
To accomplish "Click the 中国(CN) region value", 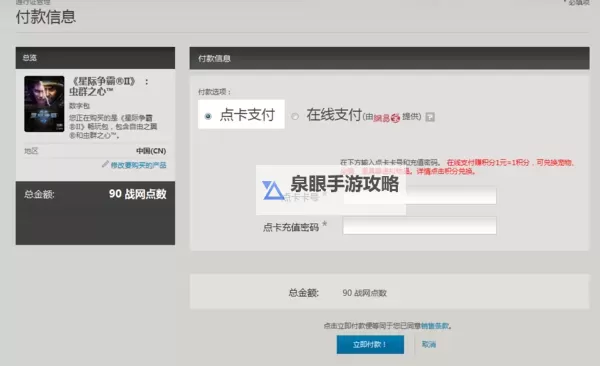I will point(151,151).
